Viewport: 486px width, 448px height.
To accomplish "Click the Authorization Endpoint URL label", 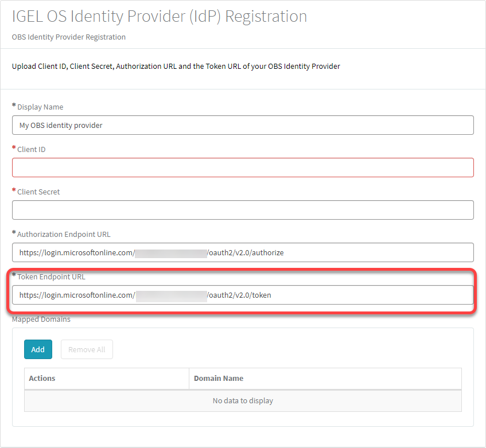I will (63, 234).
